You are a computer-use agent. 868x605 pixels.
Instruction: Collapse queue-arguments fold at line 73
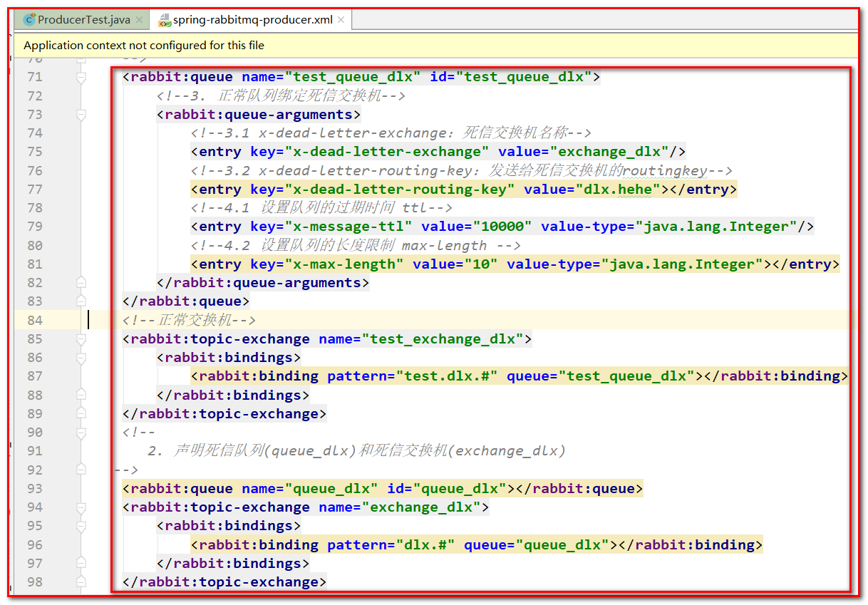click(81, 115)
